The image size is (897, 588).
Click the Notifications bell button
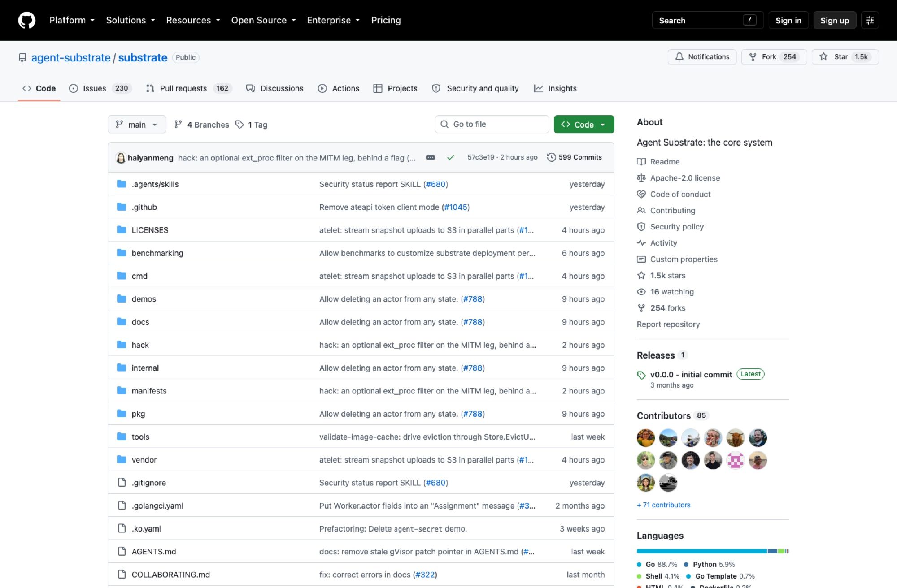point(702,57)
